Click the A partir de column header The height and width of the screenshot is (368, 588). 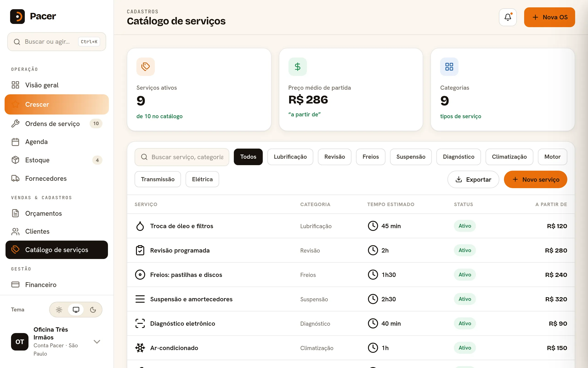tap(551, 204)
